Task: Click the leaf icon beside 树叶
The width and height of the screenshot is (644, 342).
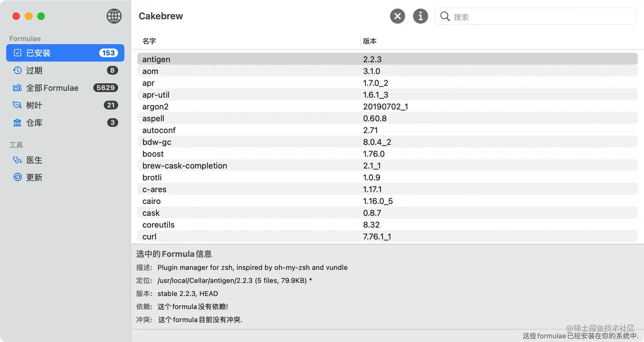Action: click(17, 105)
